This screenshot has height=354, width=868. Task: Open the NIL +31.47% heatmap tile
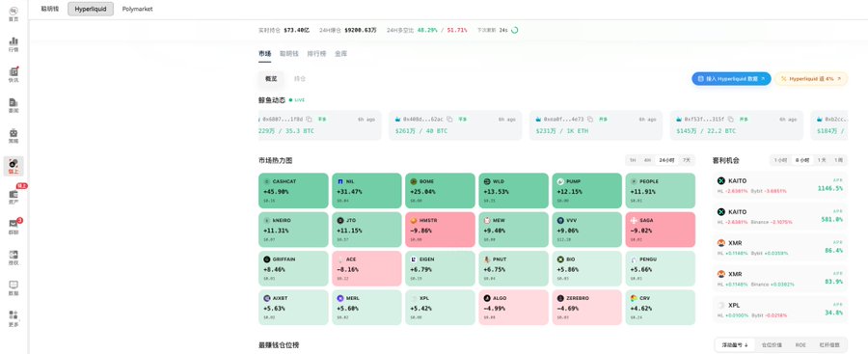tap(366, 191)
